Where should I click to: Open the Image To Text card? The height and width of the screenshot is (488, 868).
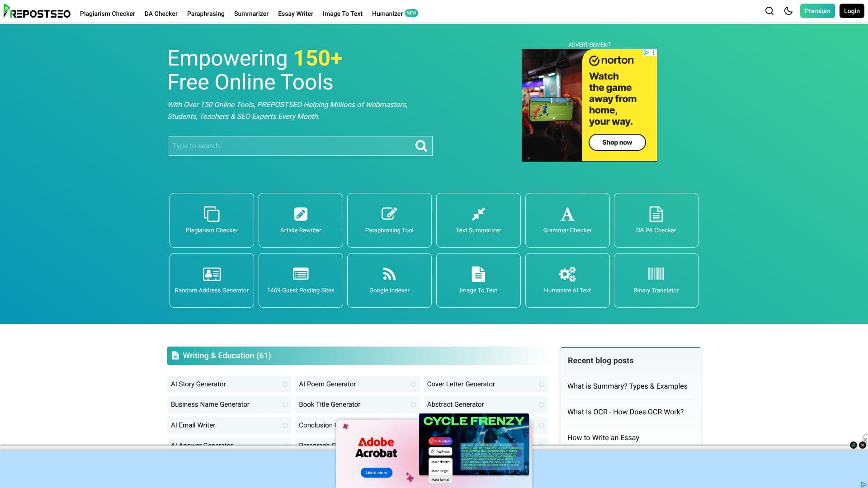click(x=478, y=280)
